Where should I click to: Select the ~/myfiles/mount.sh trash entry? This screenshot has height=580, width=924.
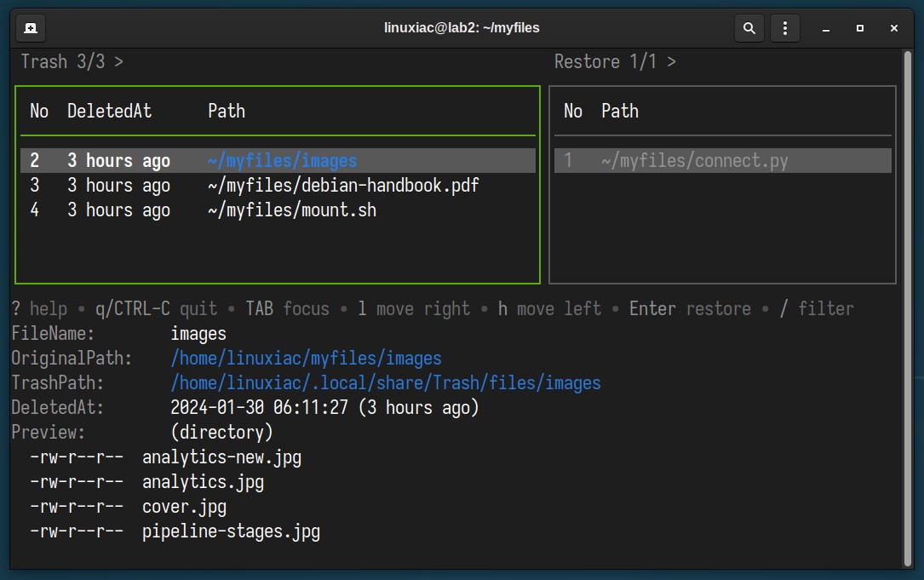pos(278,210)
